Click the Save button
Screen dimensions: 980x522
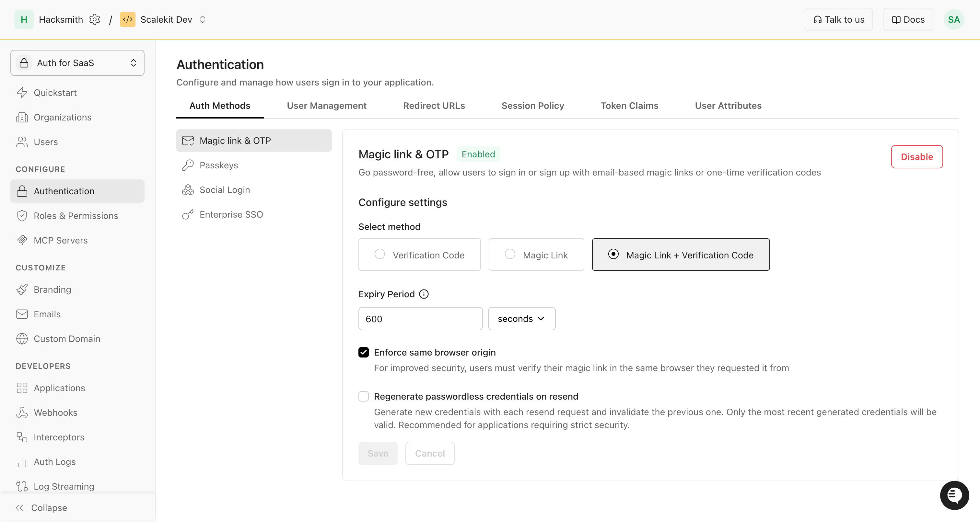pos(378,453)
